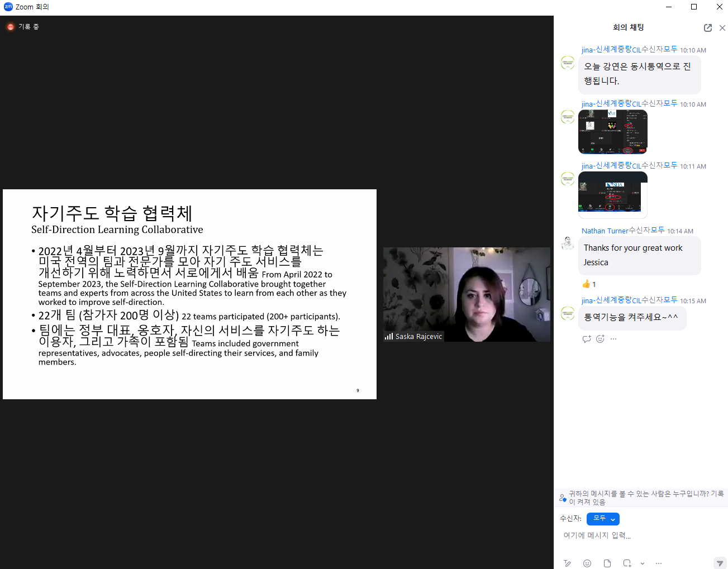Image resolution: width=728 pixels, height=569 pixels.
Task: Add reaction to 통역기능을 켜주세요 message
Action: (x=600, y=339)
